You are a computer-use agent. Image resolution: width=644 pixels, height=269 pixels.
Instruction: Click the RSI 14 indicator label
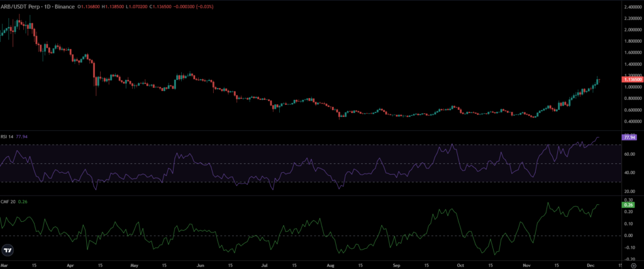click(x=7, y=136)
